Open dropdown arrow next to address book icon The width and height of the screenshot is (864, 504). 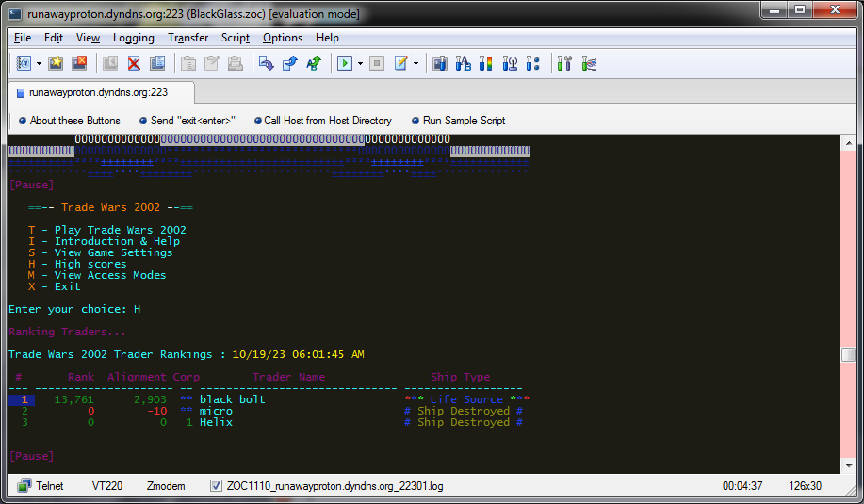(x=39, y=63)
